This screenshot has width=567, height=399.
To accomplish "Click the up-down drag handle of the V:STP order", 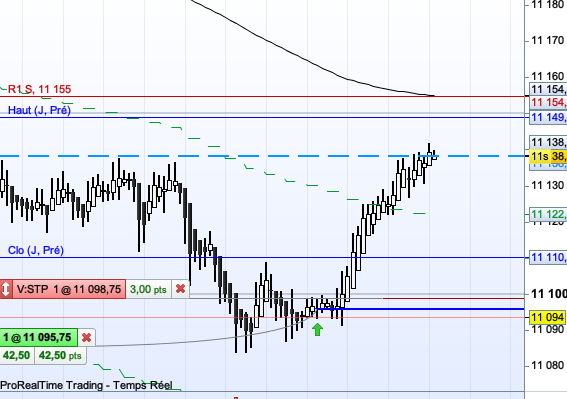I will 6,289.
